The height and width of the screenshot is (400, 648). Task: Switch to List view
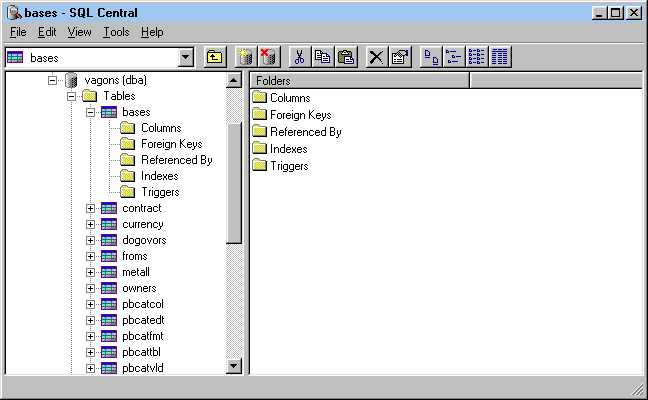coord(476,57)
